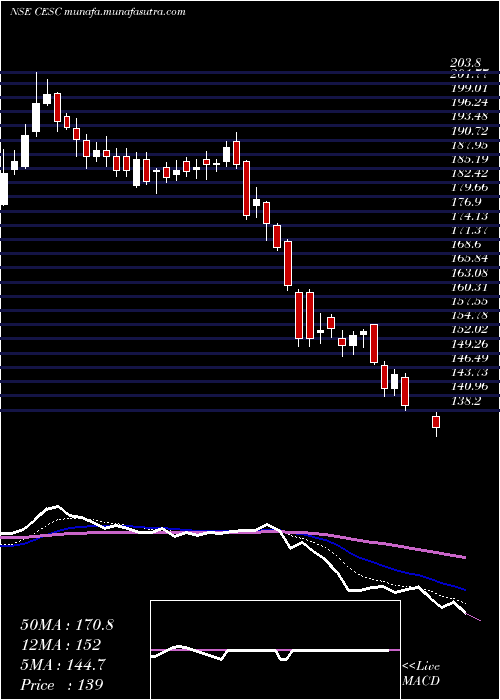Click the last red candle below 138.2
500x700 pixels.
(436, 422)
